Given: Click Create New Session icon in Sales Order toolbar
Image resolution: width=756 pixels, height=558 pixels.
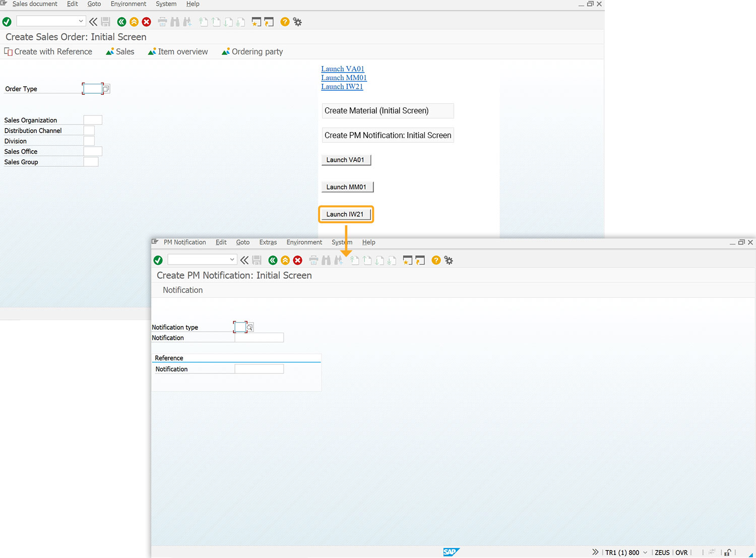Looking at the screenshot, I should (257, 22).
